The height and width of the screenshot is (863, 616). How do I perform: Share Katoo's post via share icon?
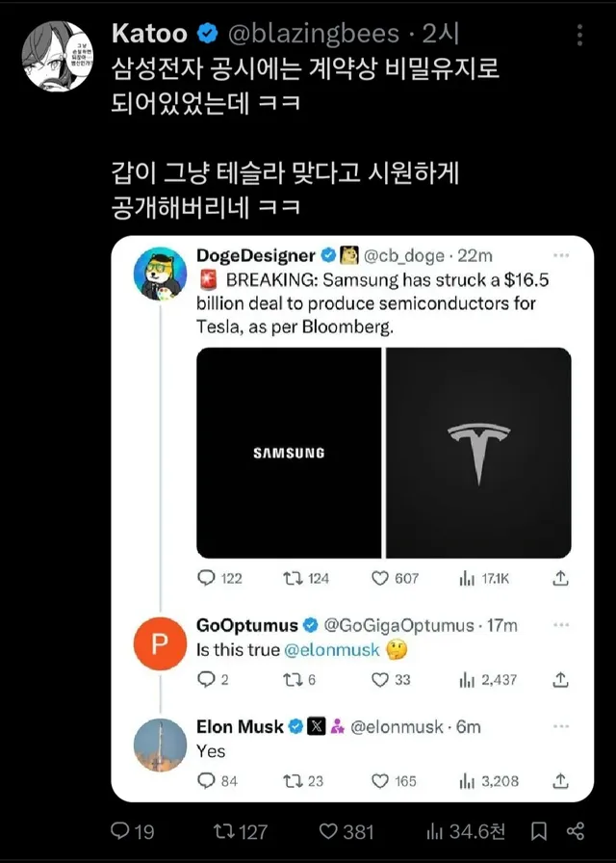point(576,830)
